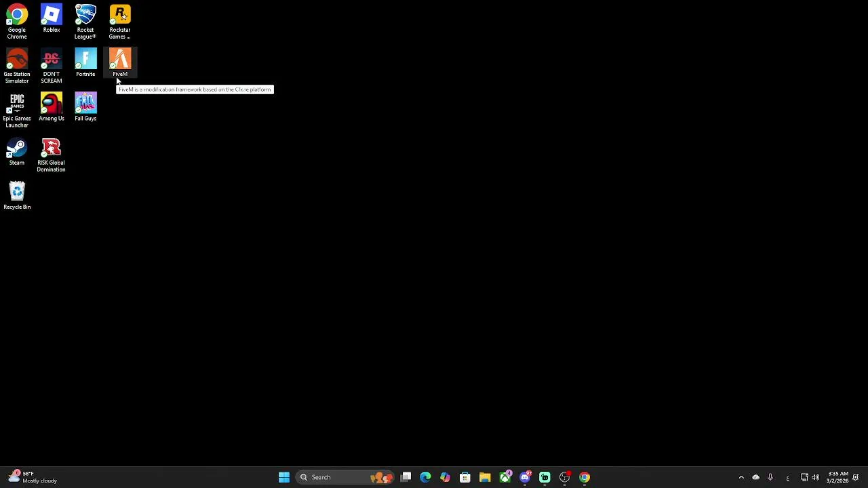Select the DON'T SCREAM desktop icon
Image resolution: width=868 pixels, height=488 pixels.
point(52,66)
